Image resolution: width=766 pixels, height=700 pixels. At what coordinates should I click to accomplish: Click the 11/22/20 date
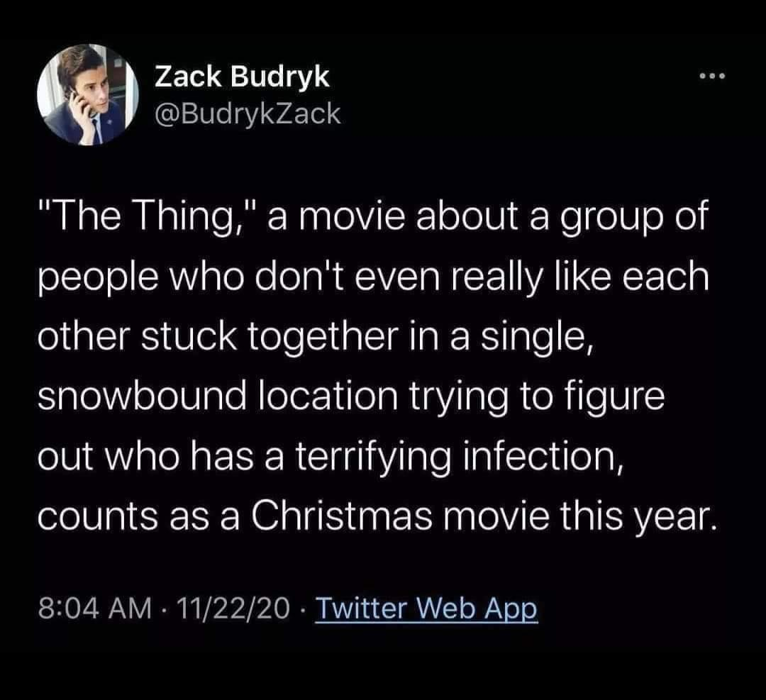[x=235, y=607]
